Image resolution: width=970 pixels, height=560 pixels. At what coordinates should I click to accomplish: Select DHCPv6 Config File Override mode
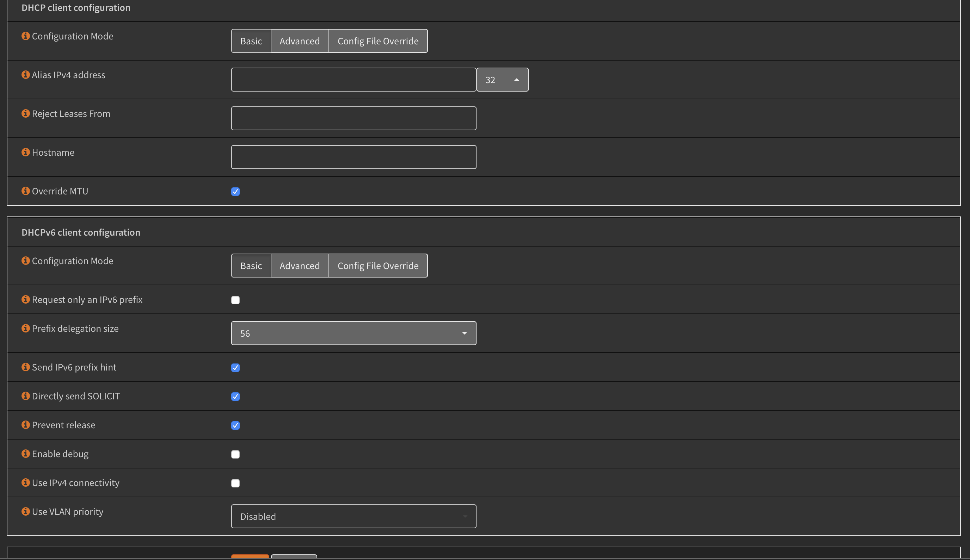point(377,266)
